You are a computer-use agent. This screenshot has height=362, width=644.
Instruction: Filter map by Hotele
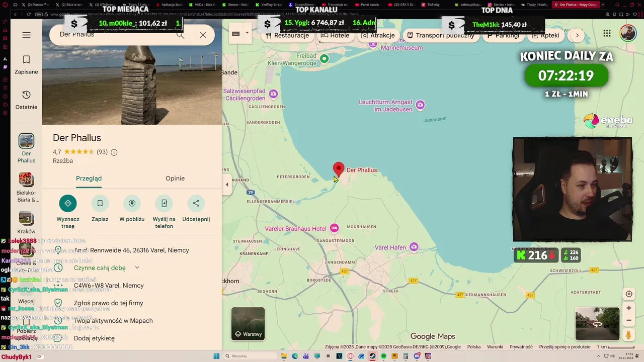[336, 35]
